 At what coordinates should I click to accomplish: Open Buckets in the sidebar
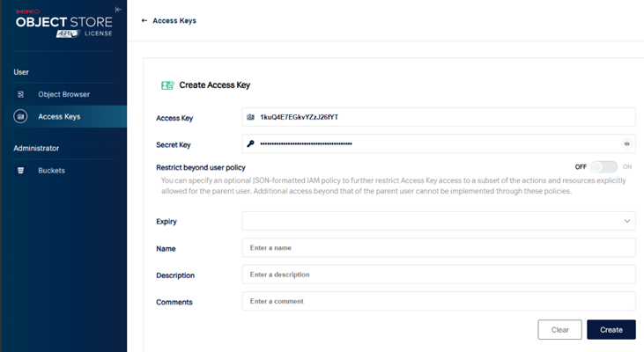[x=63, y=170]
